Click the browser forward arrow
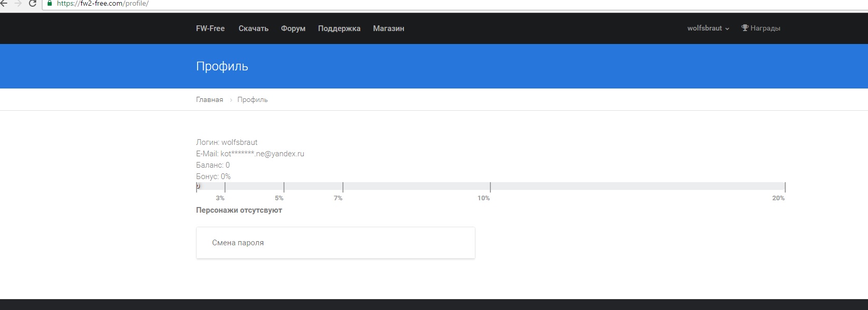 (18, 4)
